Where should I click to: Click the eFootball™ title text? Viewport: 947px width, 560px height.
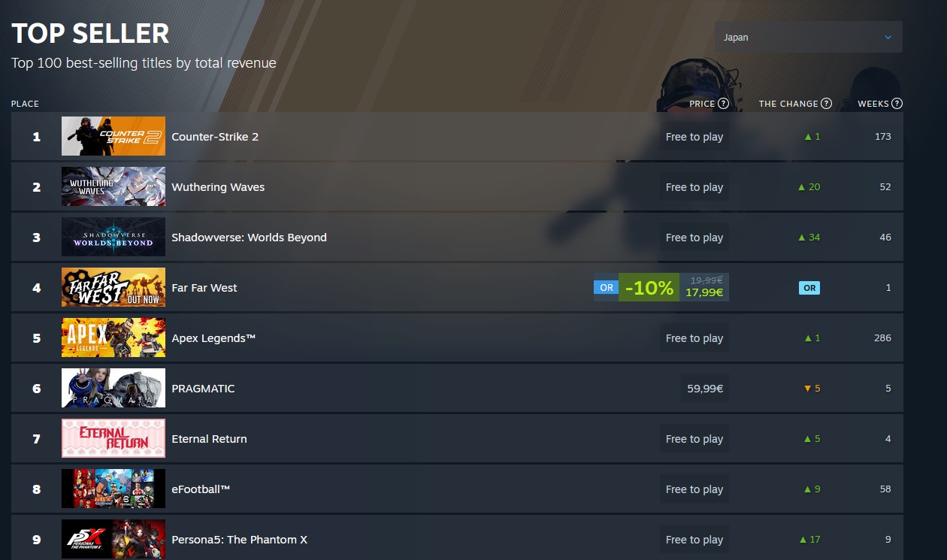click(201, 489)
